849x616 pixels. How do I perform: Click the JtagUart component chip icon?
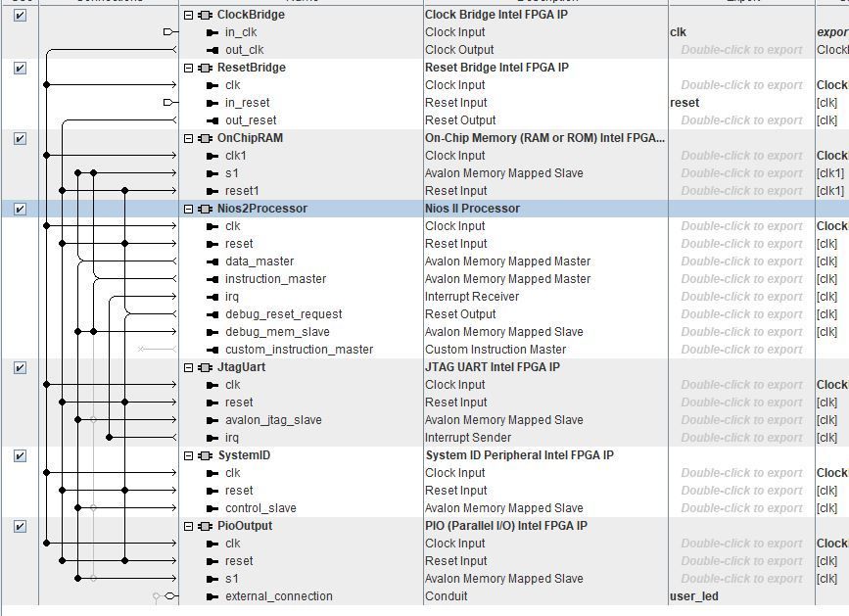[205, 367]
